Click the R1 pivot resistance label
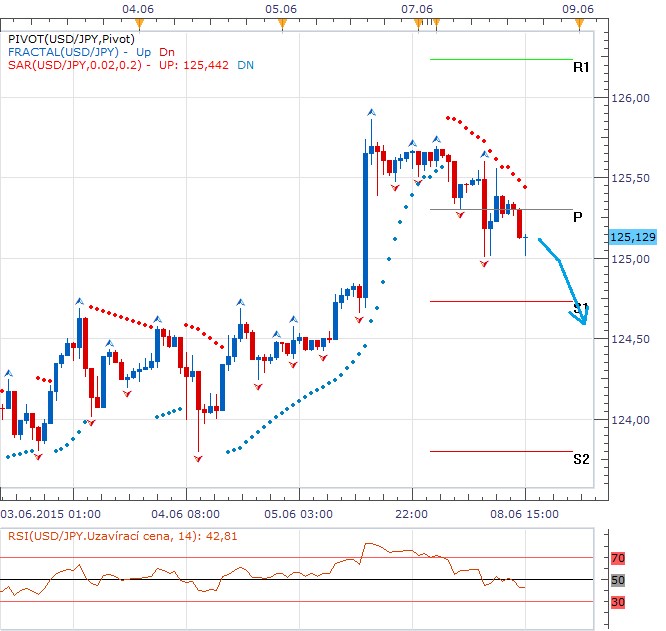 (x=580, y=67)
